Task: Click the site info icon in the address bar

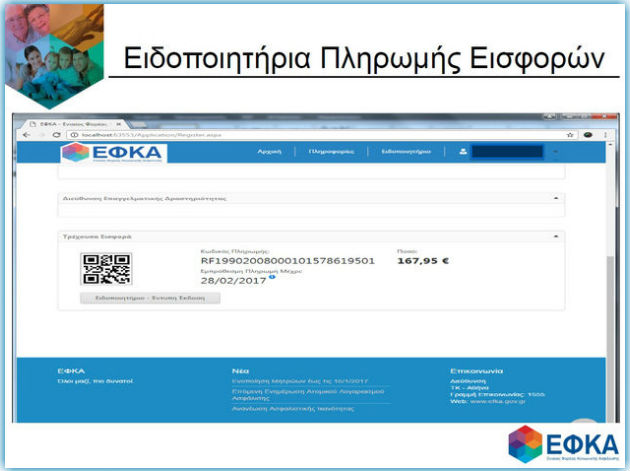Action: 74,135
